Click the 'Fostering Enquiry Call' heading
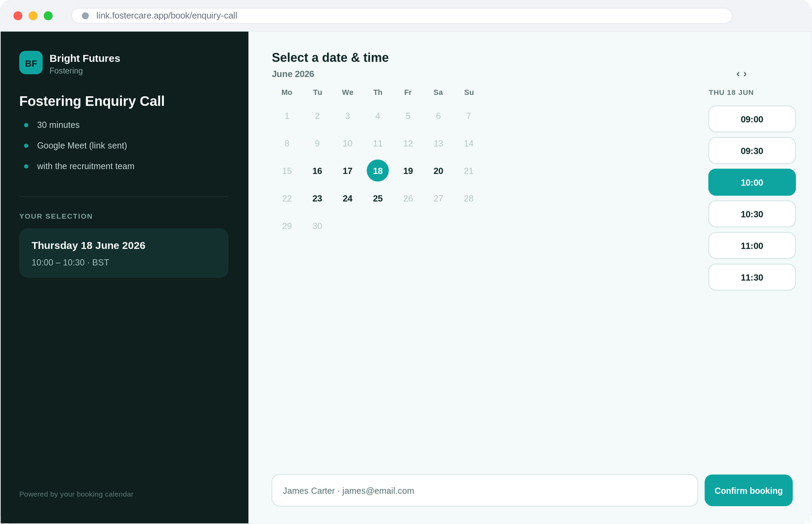The width and height of the screenshot is (812, 524). 92,101
